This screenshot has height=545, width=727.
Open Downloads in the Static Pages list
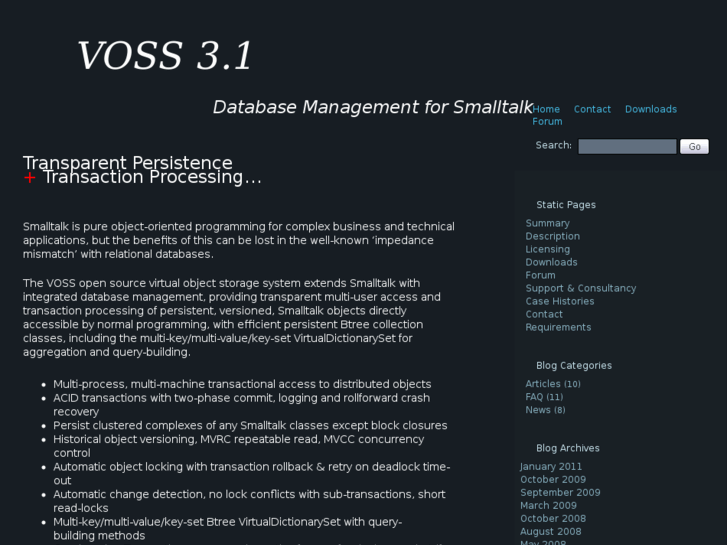(x=551, y=262)
